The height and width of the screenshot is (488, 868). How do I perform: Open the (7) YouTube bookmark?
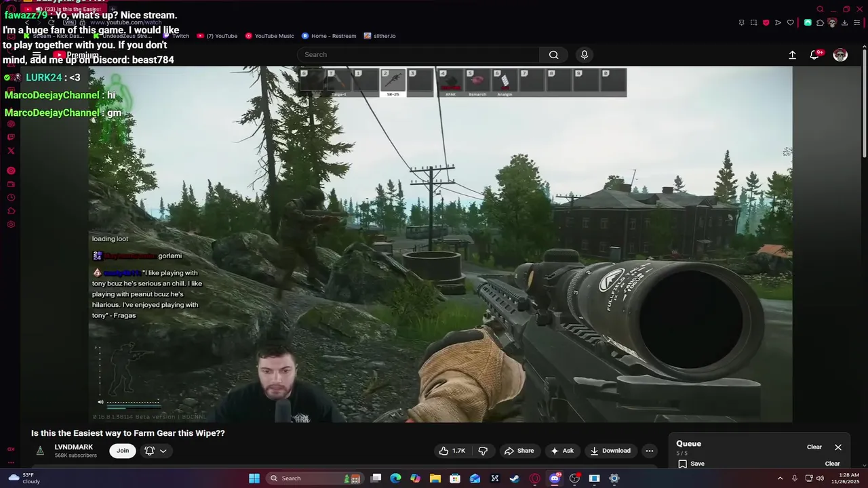coord(217,36)
